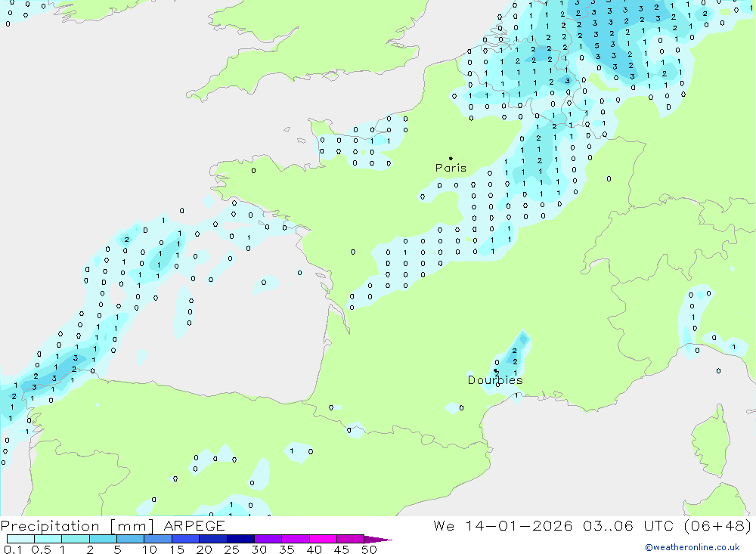Click the legend value label 25
The image size is (756, 554).
click(231, 549)
